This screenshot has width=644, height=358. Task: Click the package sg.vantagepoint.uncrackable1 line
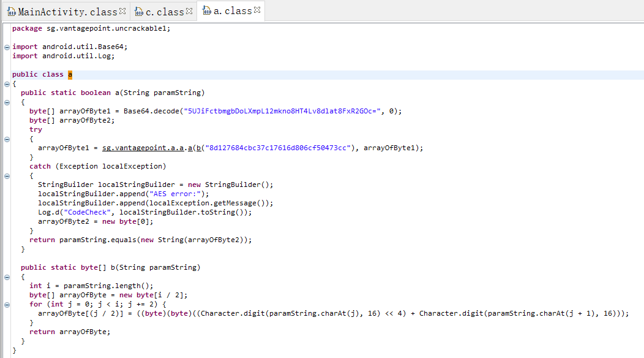[x=91, y=28]
